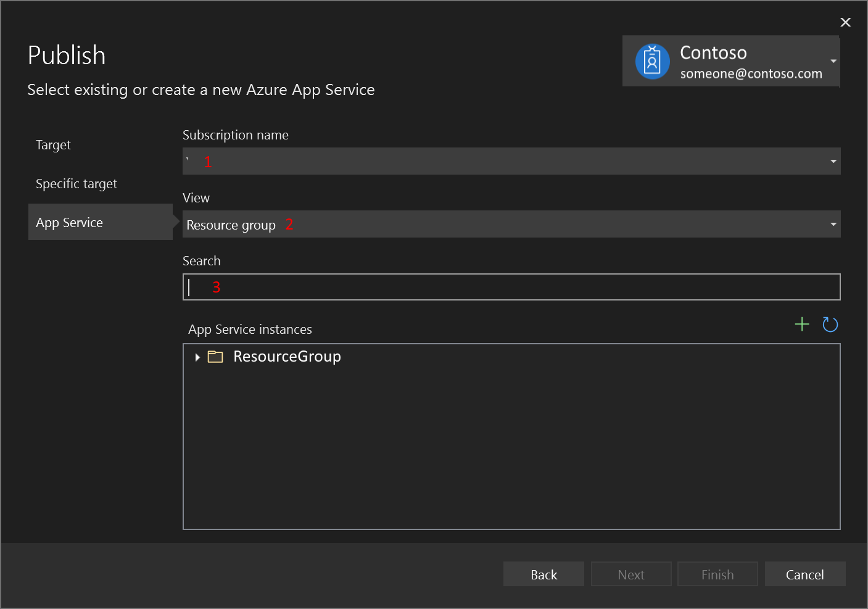Click the Back button
The width and height of the screenshot is (868, 609).
[x=544, y=574]
